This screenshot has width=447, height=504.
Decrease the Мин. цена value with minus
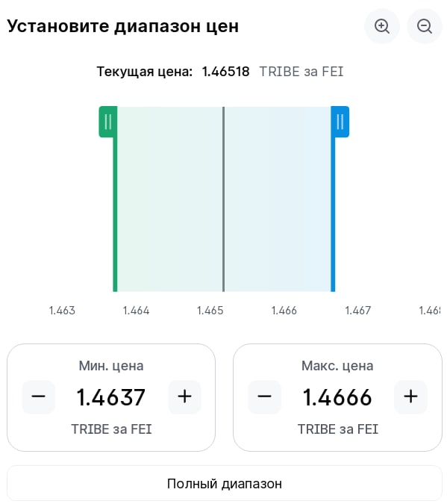(39, 396)
